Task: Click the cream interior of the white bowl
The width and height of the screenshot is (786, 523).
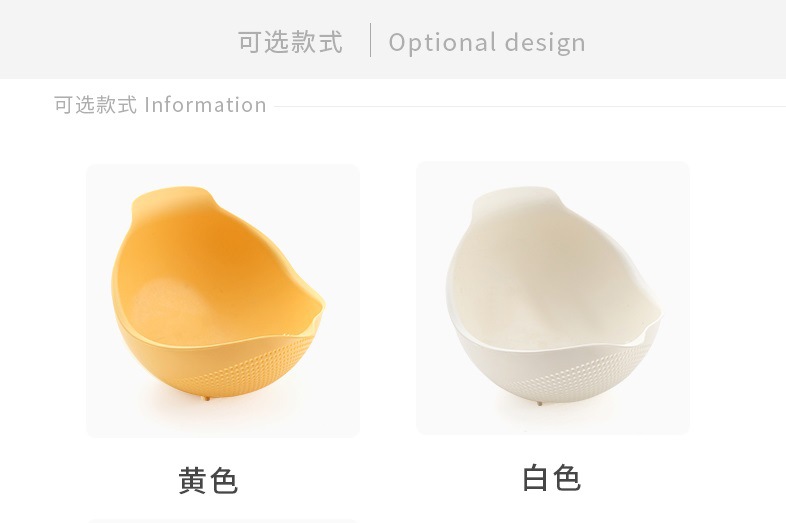Action: tap(546, 276)
